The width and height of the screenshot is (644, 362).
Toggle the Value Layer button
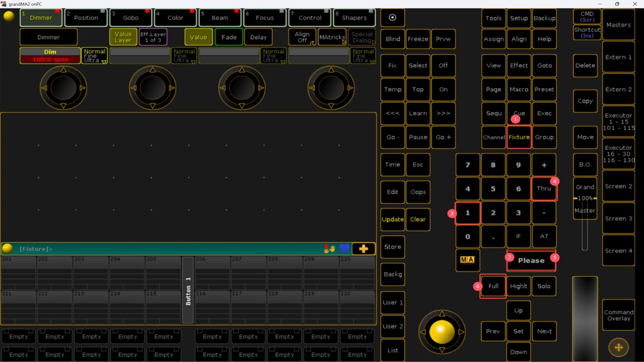point(123,37)
